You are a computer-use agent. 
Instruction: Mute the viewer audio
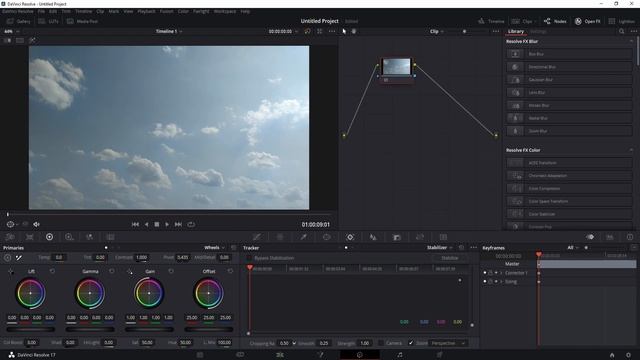[x=36, y=224]
